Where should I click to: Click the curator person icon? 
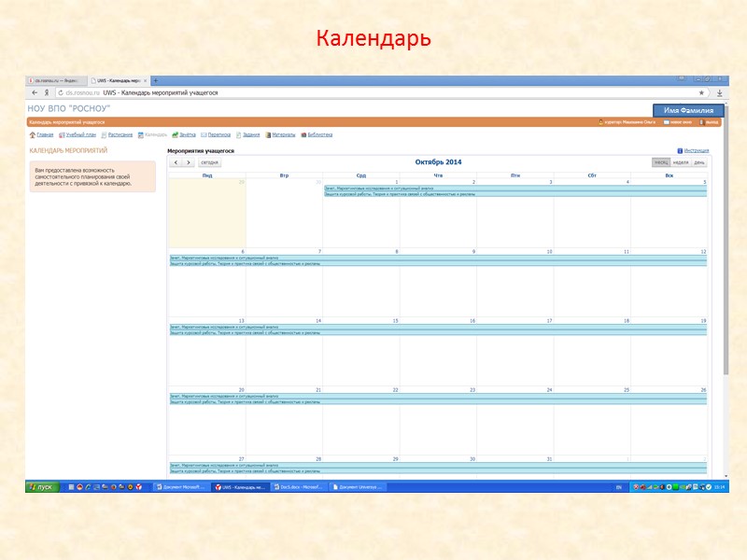[600, 122]
